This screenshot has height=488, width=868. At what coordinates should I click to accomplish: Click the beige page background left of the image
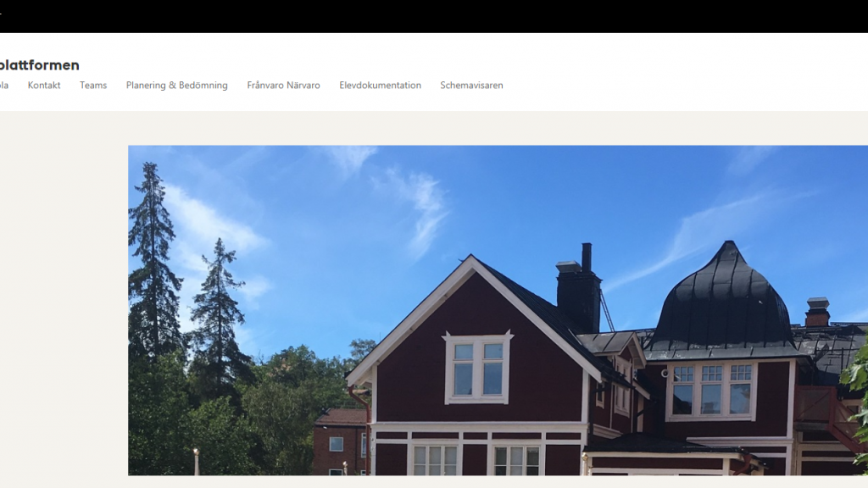(x=64, y=299)
